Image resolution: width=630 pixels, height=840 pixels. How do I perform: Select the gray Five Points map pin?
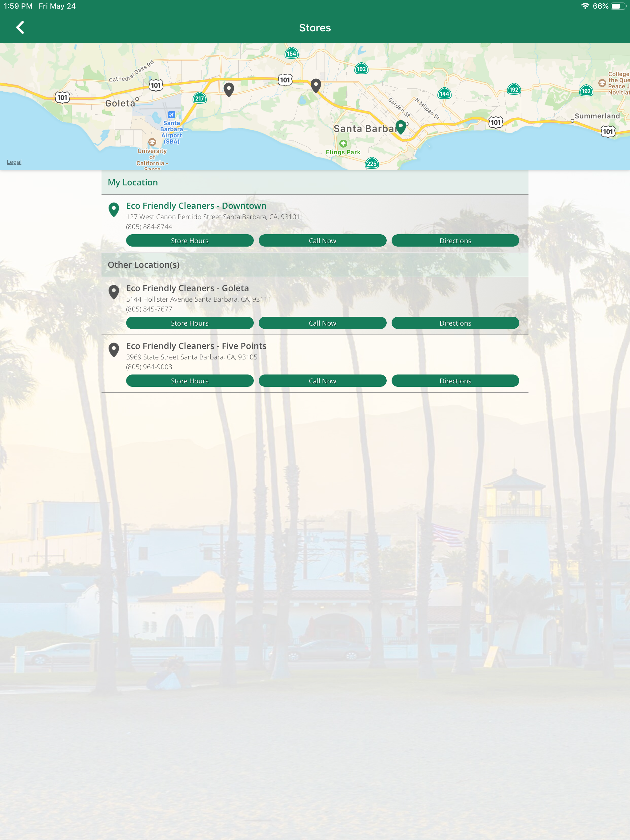coord(316,86)
